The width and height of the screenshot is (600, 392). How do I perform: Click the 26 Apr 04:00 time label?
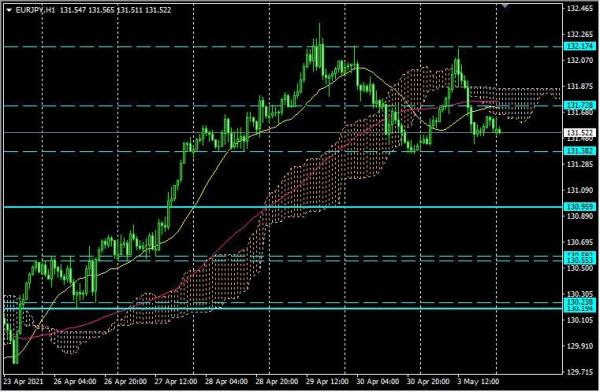[75, 382]
